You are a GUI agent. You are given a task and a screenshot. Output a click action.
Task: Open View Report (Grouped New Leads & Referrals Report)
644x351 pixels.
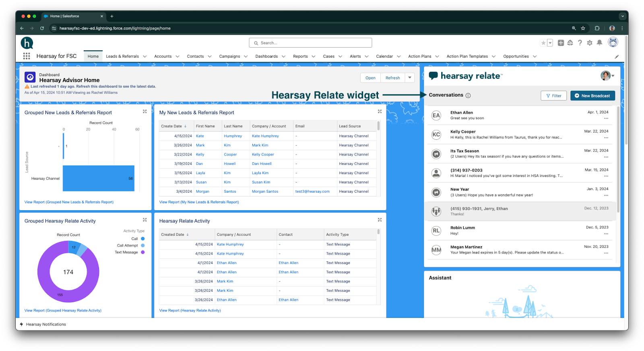point(69,202)
